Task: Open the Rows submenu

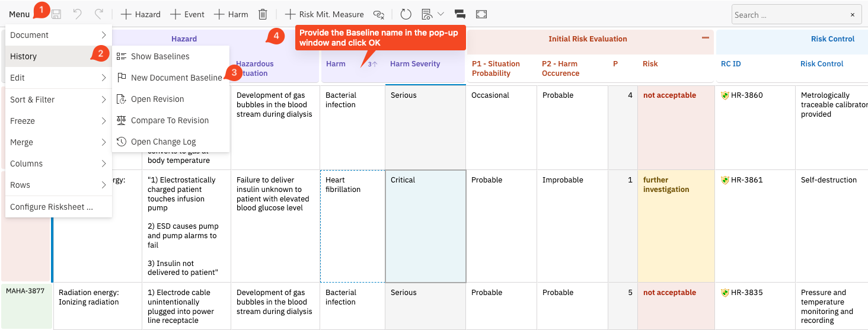Action: click(x=58, y=185)
